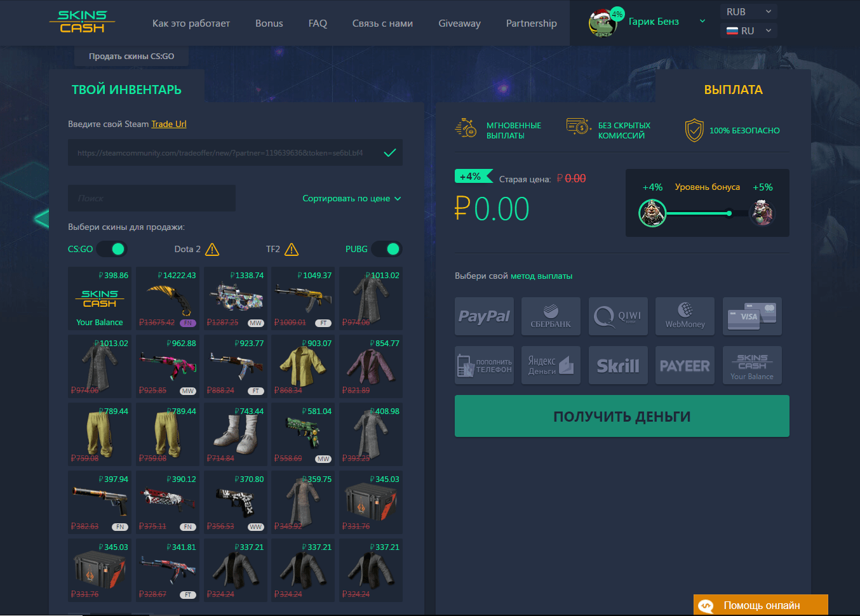Viewport: 860px width, 616px height.
Task: Select WebMoney payout method
Action: click(685, 316)
